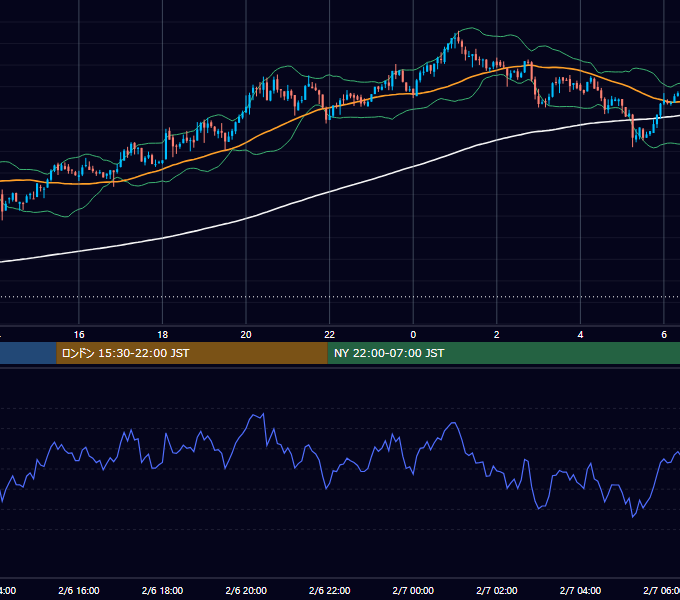The width and height of the screenshot is (680, 600).
Task: Click the '2/6 22:00' label on oscillator axis
Action: click(x=330, y=590)
